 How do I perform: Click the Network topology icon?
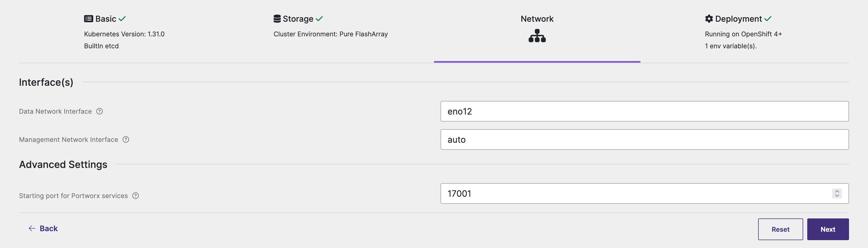[537, 35]
